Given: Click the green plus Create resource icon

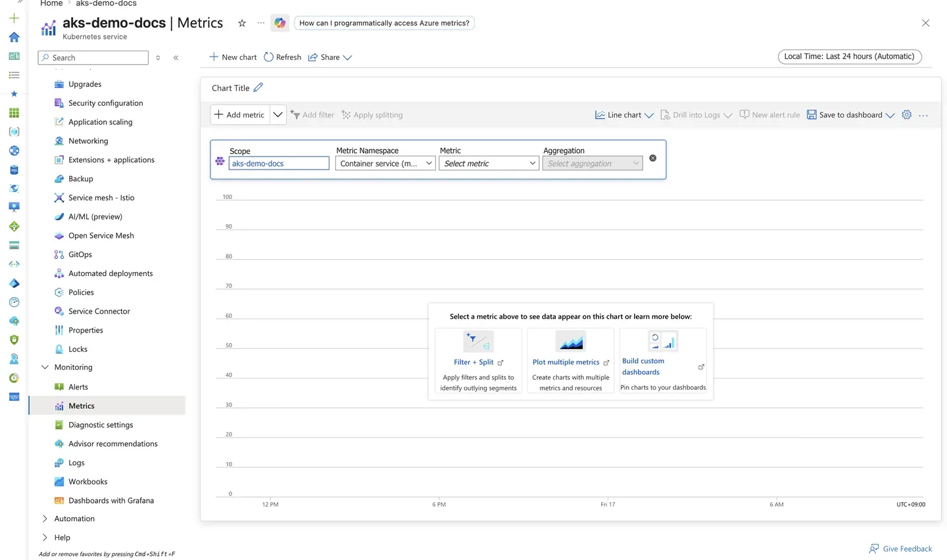Looking at the screenshot, I should 14,18.
